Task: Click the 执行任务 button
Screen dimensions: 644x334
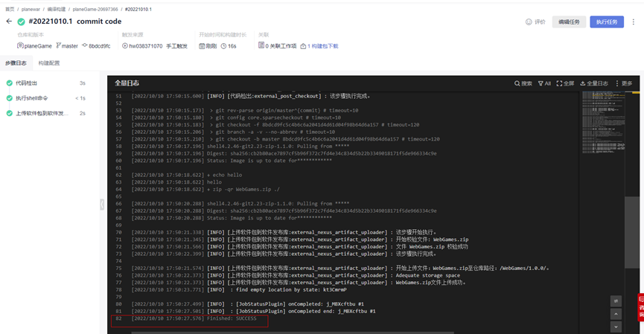Action: click(607, 22)
